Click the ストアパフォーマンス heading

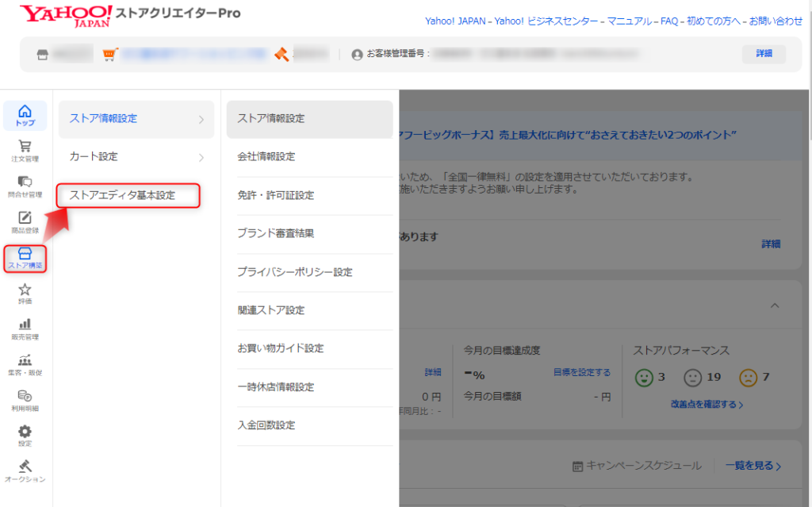681,351
